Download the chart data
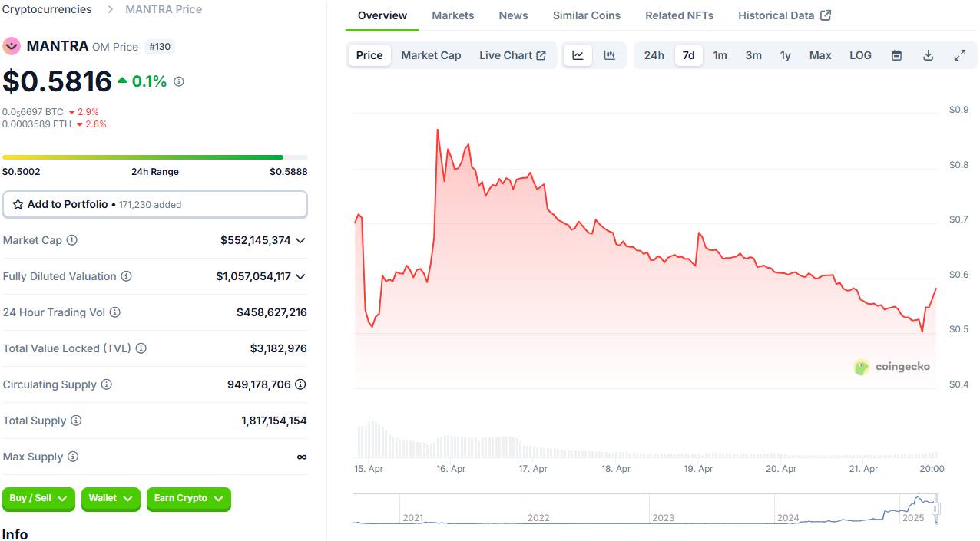This screenshot has width=980, height=541. [928, 55]
